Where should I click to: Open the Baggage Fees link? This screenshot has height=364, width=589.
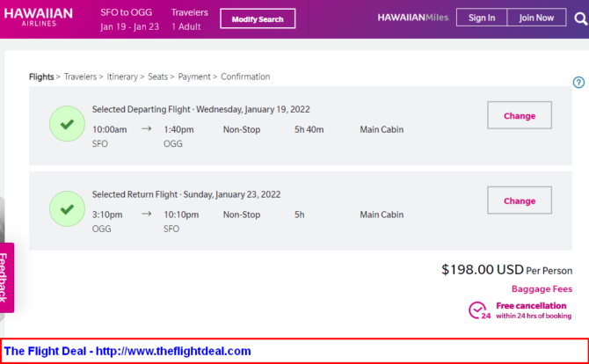pyautogui.click(x=542, y=289)
